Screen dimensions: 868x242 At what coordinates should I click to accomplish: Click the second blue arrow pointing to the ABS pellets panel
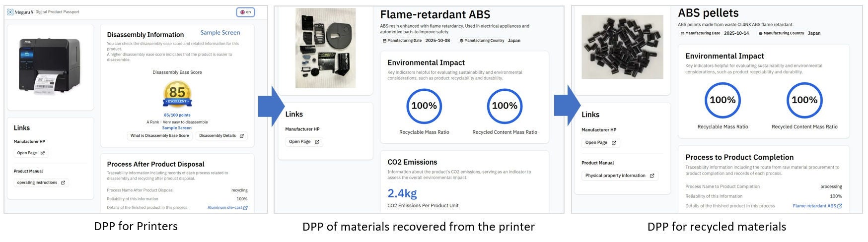point(567,106)
